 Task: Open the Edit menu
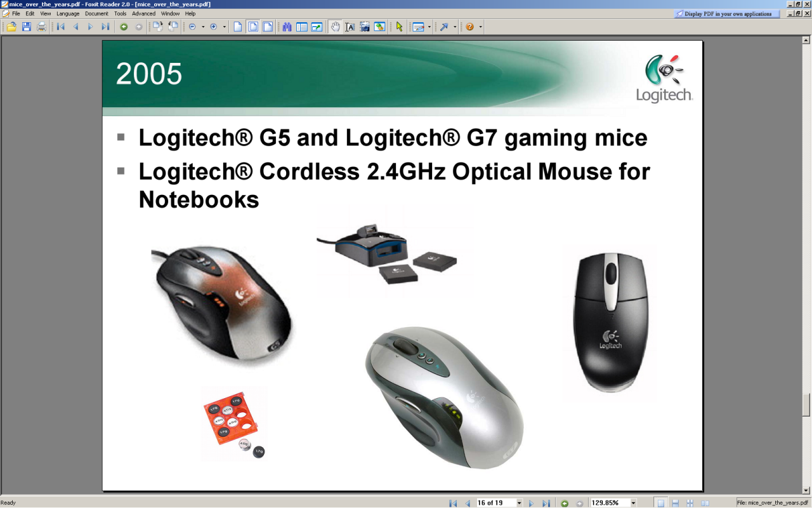tap(30, 13)
